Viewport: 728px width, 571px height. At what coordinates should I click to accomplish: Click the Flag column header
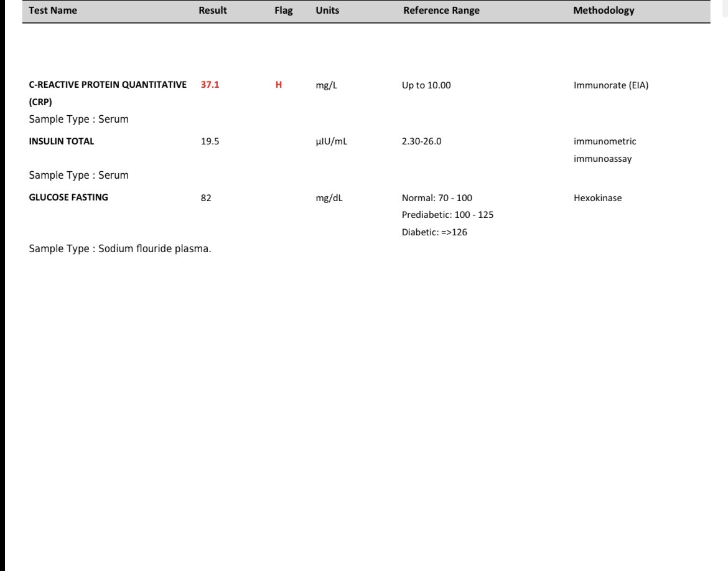(283, 10)
